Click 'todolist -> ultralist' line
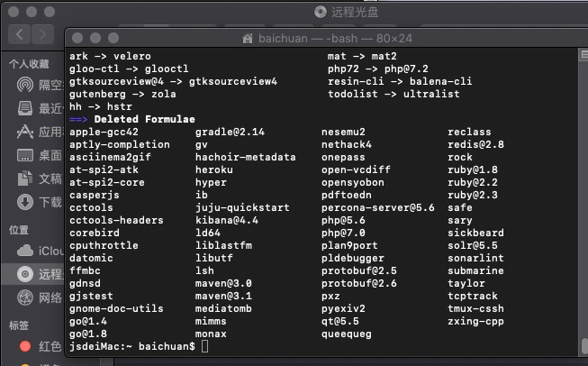Screen dimensions: 588x366 394,94
